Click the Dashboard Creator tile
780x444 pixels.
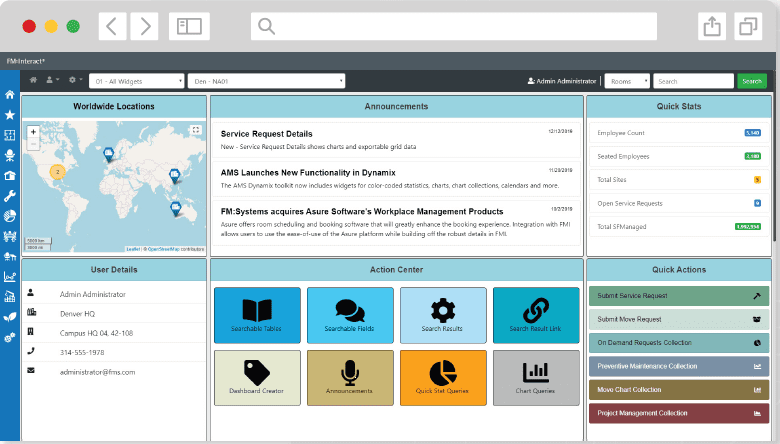(x=257, y=377)
